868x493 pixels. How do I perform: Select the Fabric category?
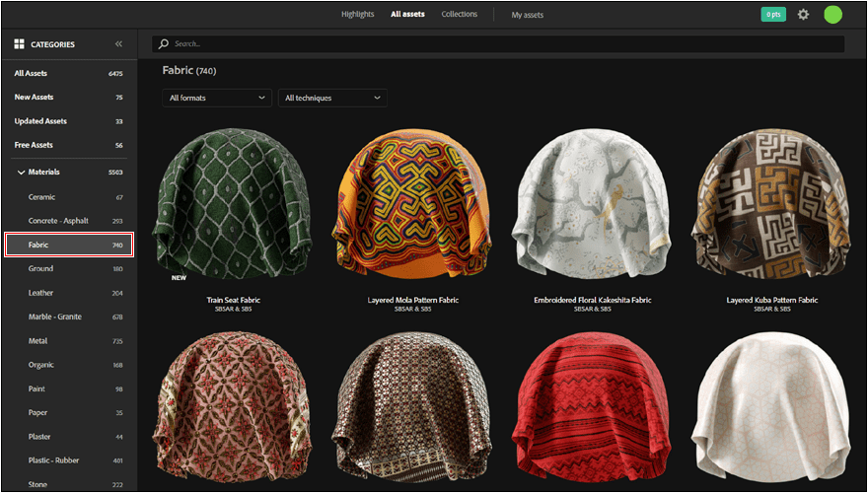(x=69, y=245)
